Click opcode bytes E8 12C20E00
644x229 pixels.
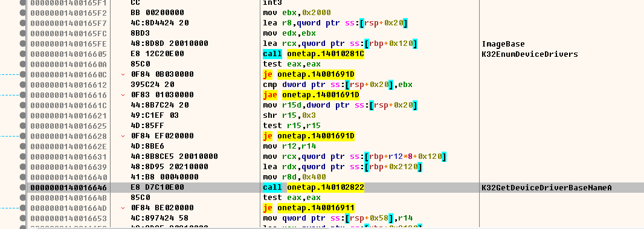click(157, 54)
